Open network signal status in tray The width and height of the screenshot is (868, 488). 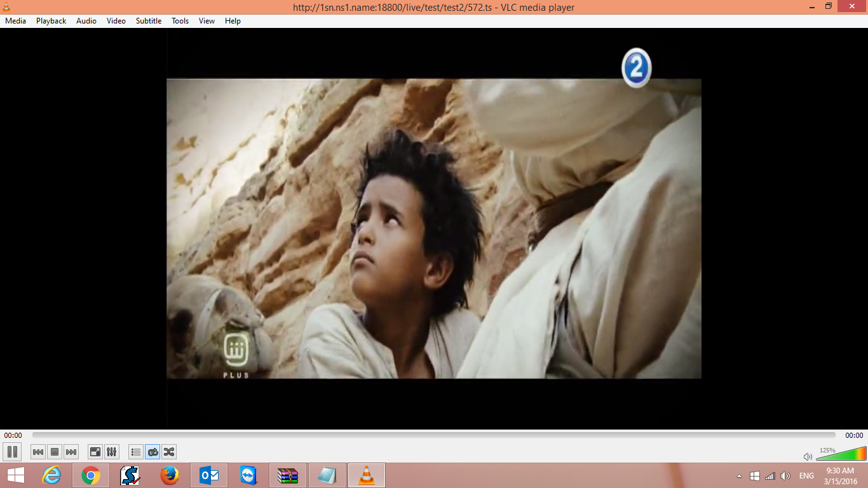click(x=770, y=476)
